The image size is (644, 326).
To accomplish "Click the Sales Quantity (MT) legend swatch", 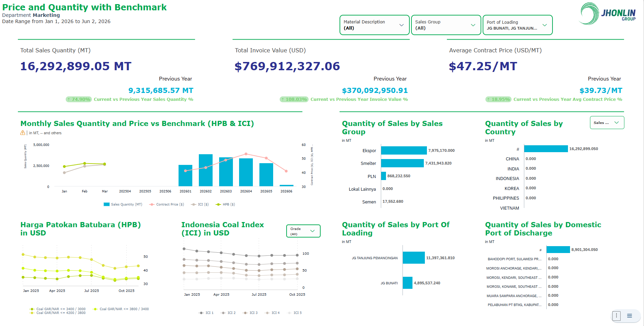I will (107, 204).
